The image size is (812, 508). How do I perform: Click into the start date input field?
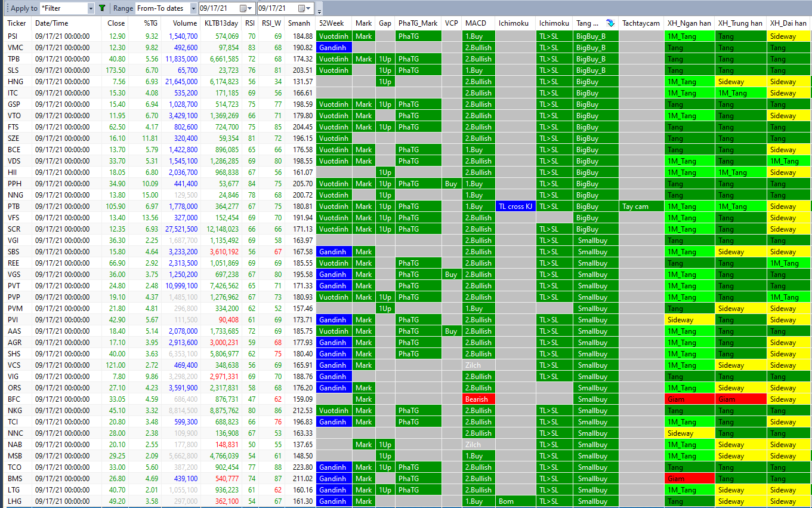[218, 8]
